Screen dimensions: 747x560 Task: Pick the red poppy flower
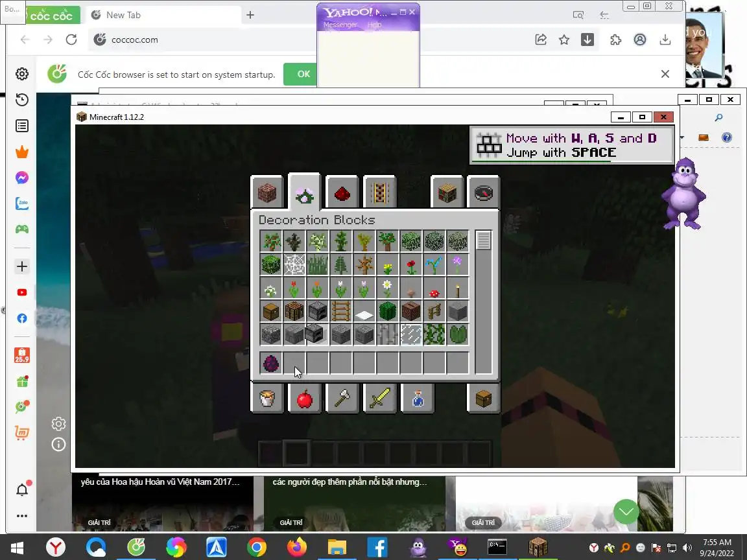[411, 264]
